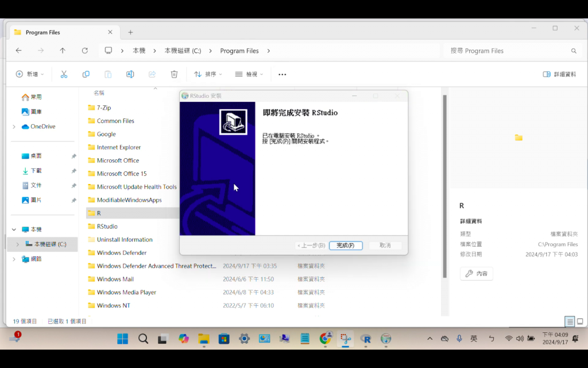Open Snipping Tool on the taskbar
Viewport: 588px width, 368px height.
click(x=345, y=339)
